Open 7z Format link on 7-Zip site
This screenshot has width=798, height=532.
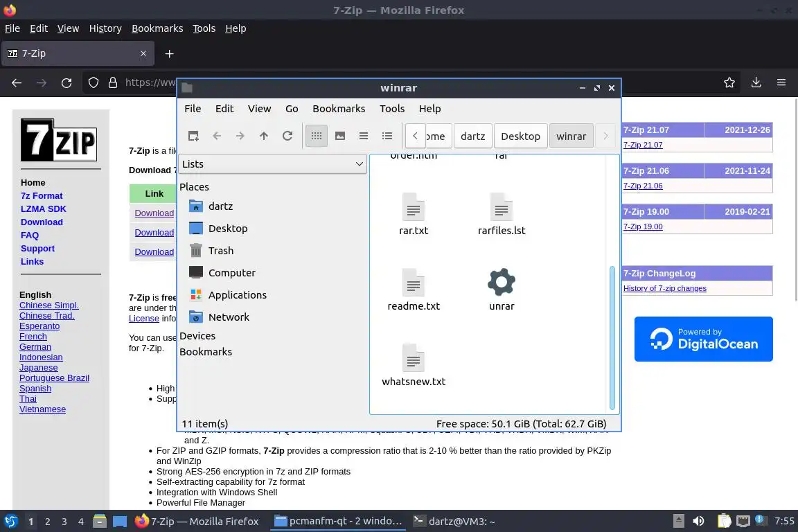(42, 196)
